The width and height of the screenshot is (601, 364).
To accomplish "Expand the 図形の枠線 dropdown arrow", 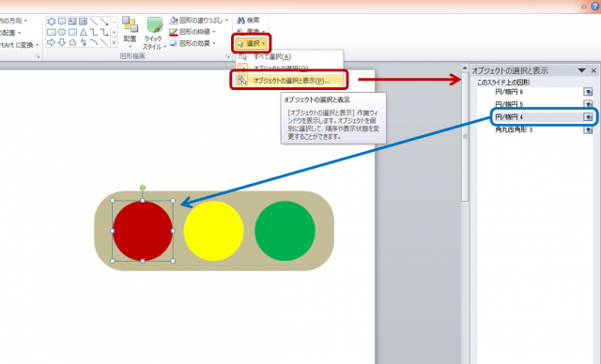I will coord(214,32).
